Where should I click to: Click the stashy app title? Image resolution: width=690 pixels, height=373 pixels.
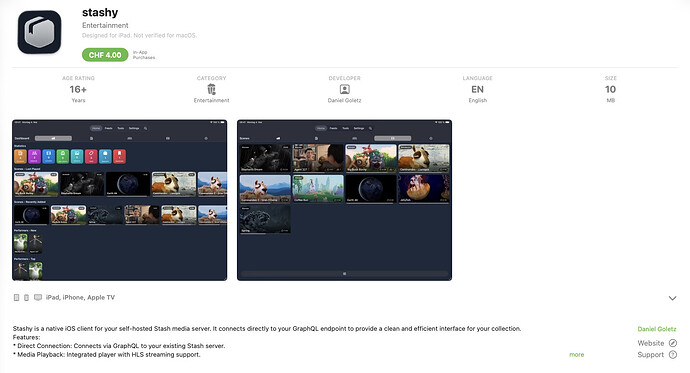(100, 13)
